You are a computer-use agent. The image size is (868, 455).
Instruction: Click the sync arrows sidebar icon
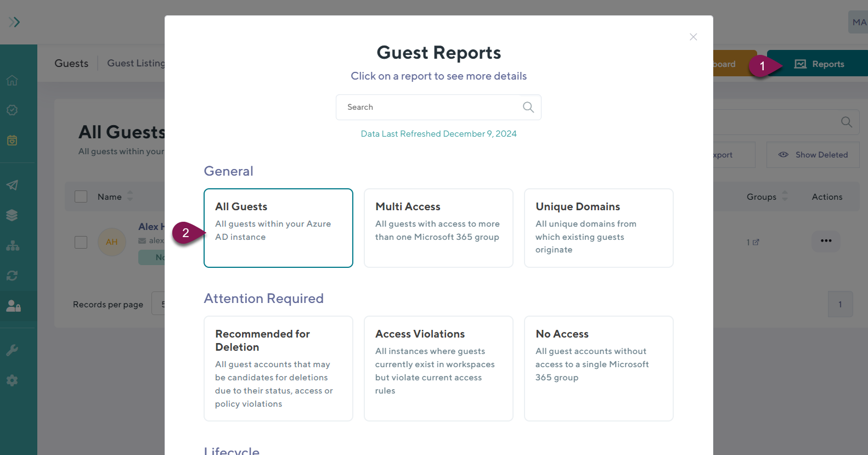pyautogui.click(x=12, y=276)
